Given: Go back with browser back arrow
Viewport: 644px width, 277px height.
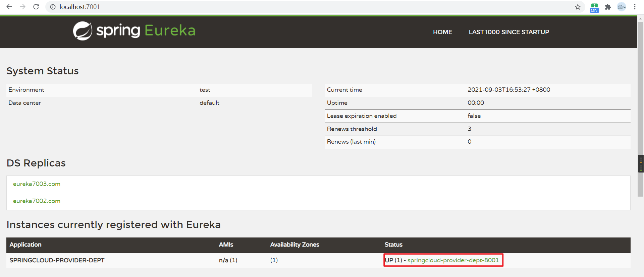Looking at the screenshot, I should pyautogui.click(x=9, y=7).
